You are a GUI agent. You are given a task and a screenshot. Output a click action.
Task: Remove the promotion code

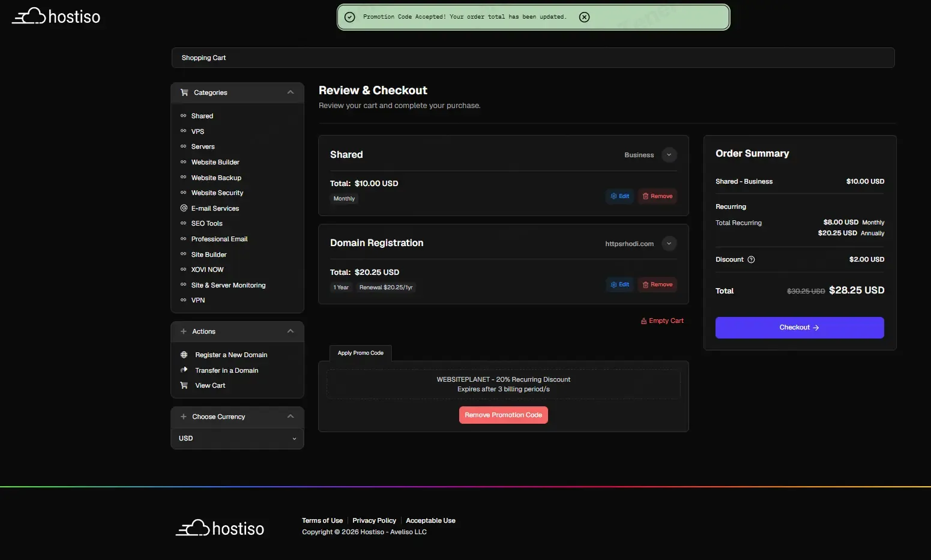pos(503,415)
